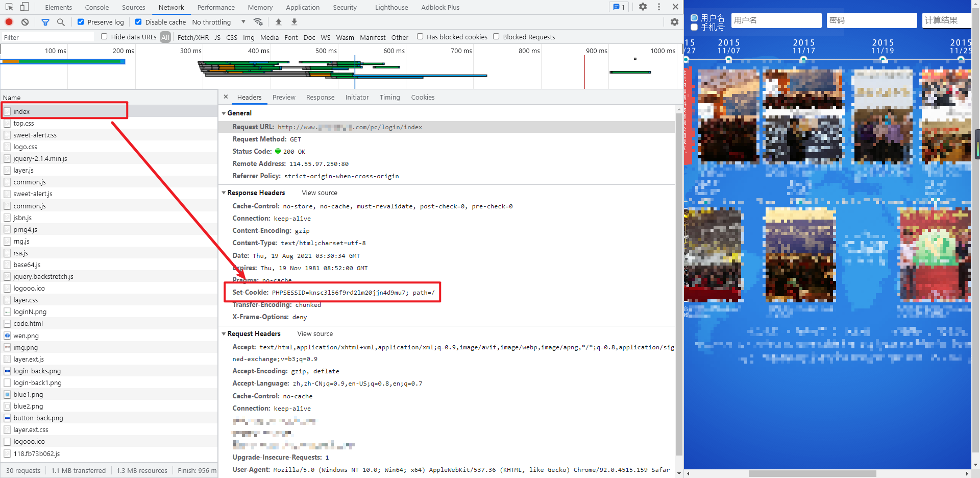
Task: Focus the 计算结果 input on page
Action: click(947, 20)
